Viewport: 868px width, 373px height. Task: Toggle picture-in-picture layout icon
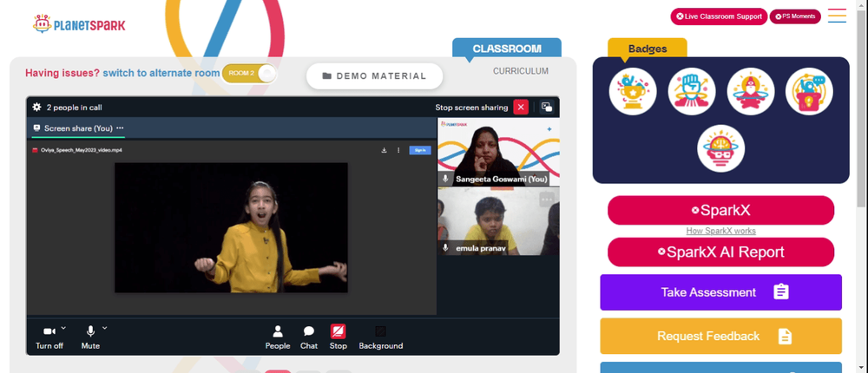click(x=546, y=107)
